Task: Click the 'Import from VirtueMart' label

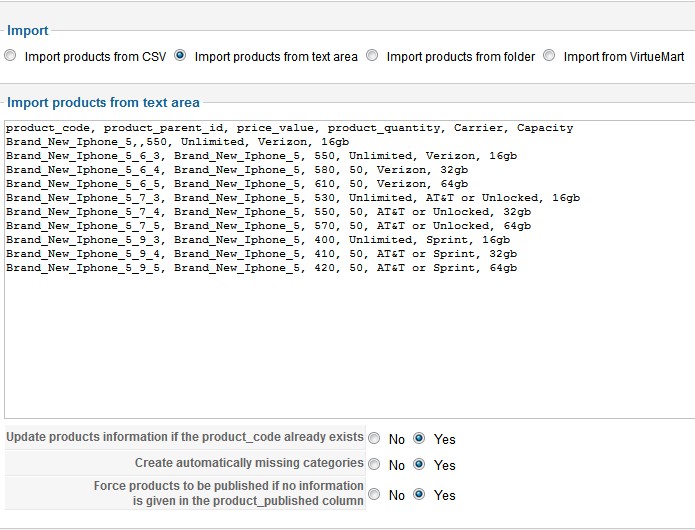Action: pyautogui.click(x=624, y=57)
